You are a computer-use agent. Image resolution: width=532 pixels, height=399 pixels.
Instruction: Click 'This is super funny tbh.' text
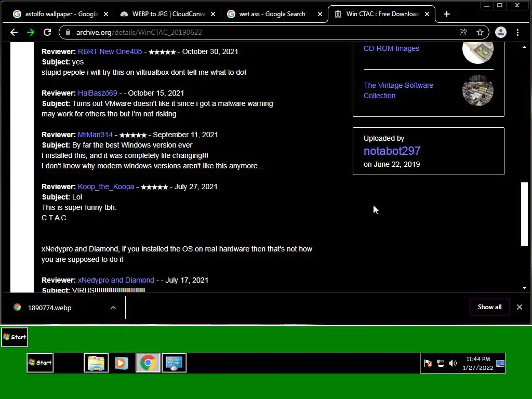click(79, 207)
